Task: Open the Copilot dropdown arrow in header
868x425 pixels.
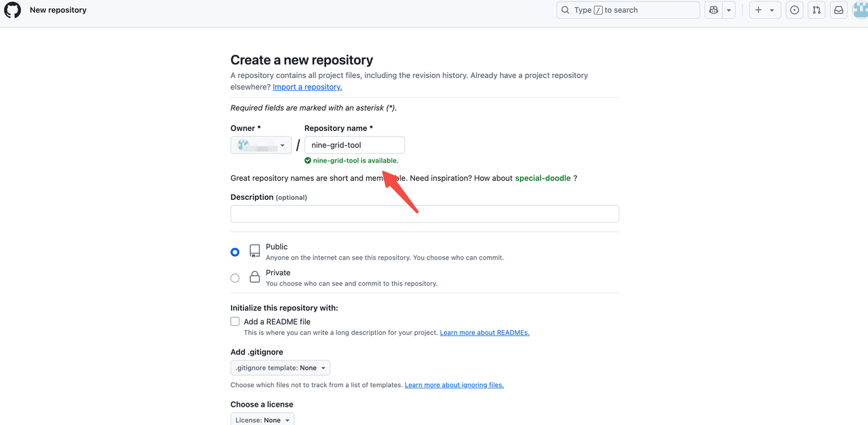Action: 729,10
